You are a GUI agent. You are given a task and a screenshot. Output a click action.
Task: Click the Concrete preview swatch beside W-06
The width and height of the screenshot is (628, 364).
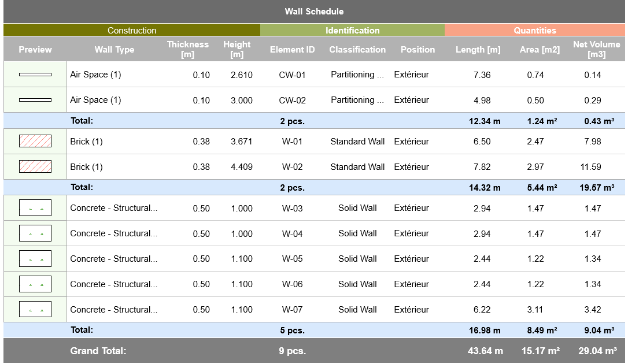[x=35, y=284]
